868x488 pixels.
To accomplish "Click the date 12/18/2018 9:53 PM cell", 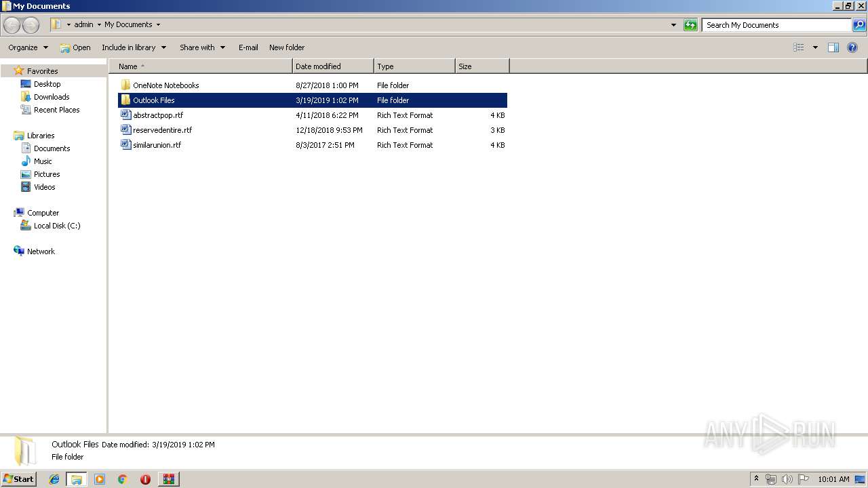I will point(329,130).
